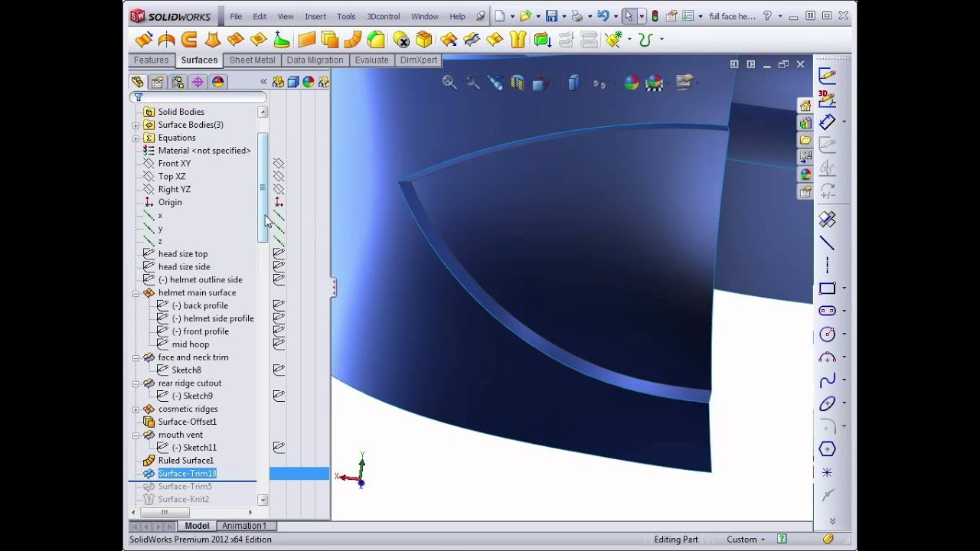Toggle display pane icon for Origin

pos(279,202)
